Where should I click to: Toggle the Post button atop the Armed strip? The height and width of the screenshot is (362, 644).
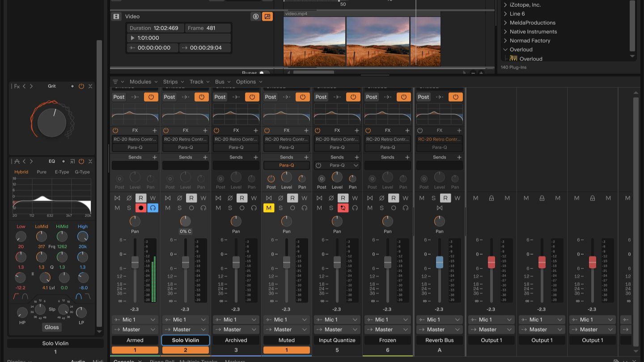click(119, 97)
